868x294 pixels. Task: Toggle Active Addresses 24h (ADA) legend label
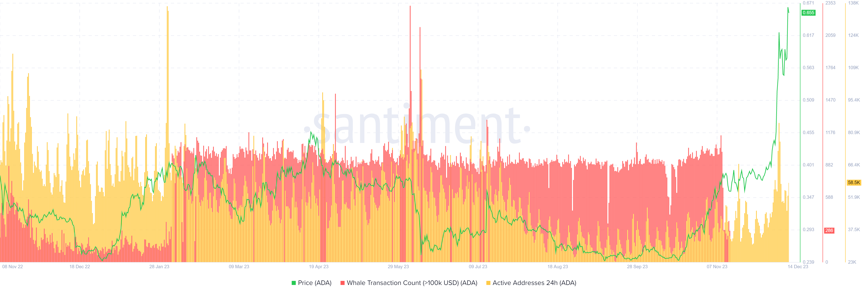pyautogui.click(x=534, y=283)
